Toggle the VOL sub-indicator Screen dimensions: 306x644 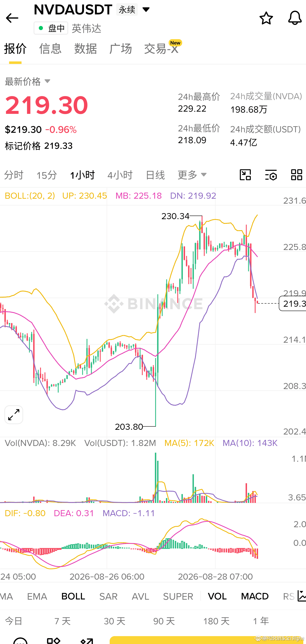tap(217, 597)
